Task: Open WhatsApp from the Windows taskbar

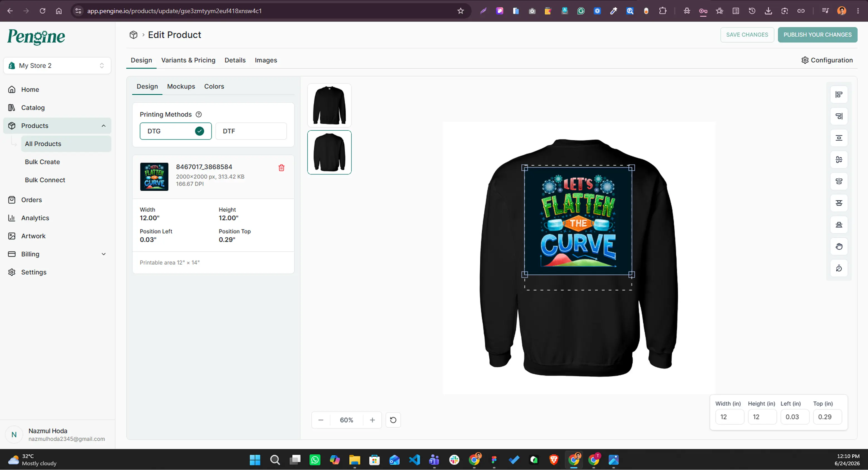Action: coord(315,460)
